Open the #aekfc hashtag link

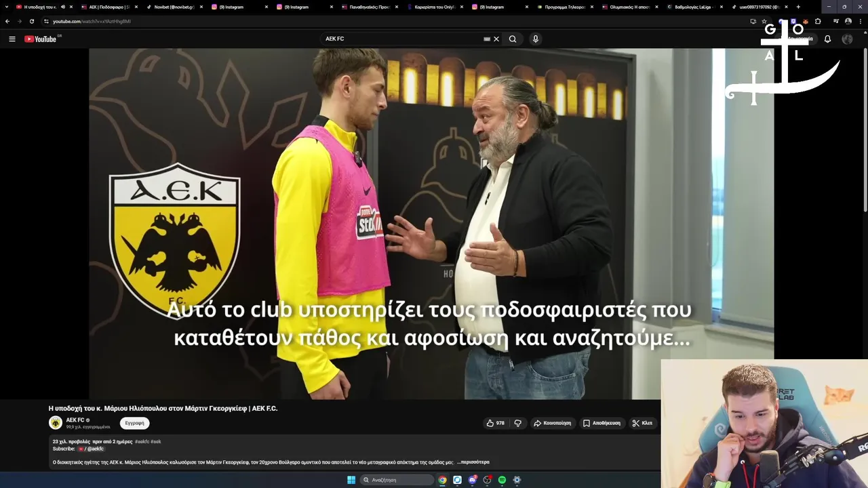click(141, 442)
